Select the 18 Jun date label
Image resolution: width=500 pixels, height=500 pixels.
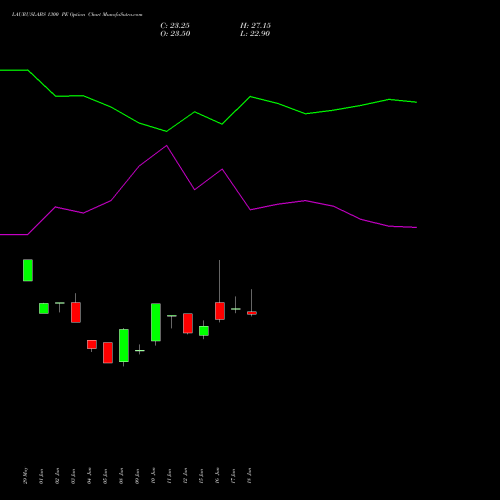tap(249, 476)
